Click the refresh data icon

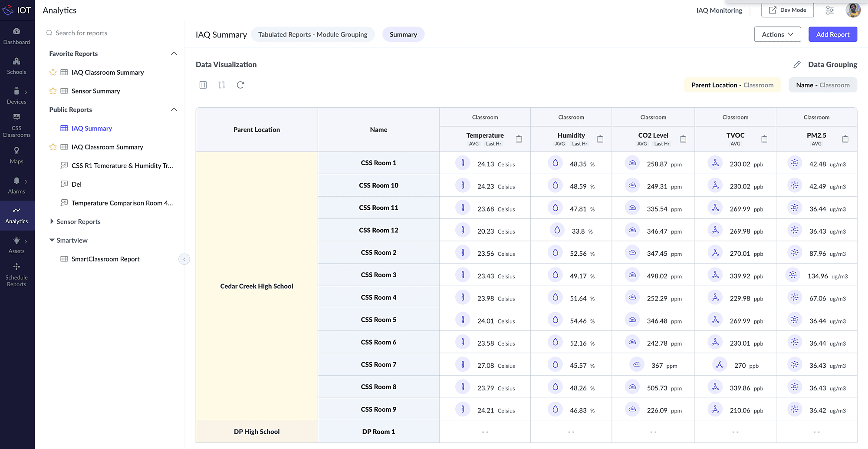click(240, 85)
